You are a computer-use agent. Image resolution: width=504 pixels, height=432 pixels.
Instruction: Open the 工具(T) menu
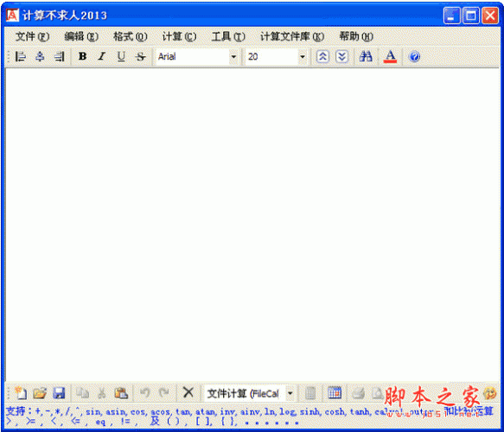click(x=228, y=36)
